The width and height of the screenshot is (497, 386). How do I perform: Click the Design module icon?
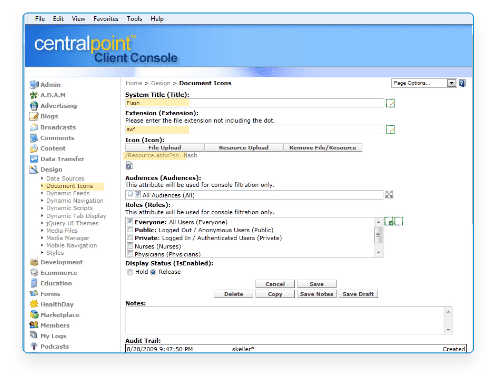[34, 170]
